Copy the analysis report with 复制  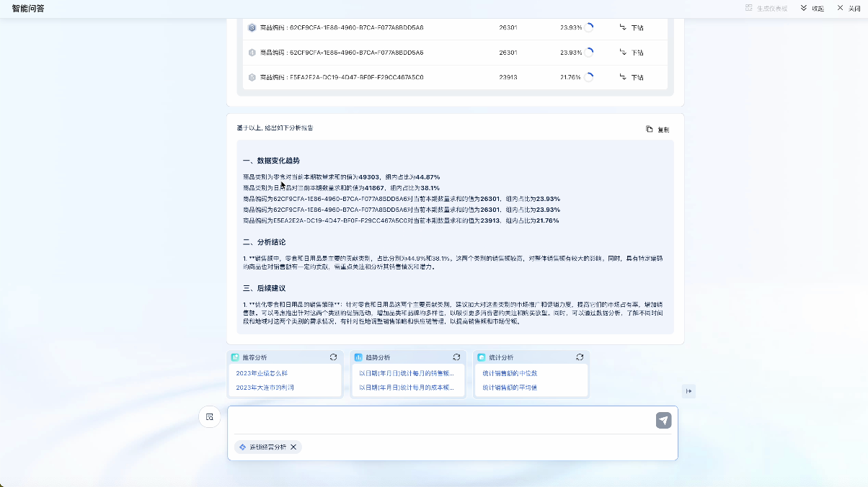657,130
